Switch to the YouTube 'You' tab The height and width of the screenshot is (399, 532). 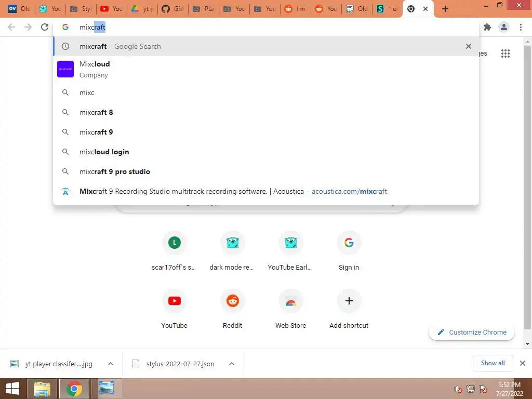click(x=111, y=9)
